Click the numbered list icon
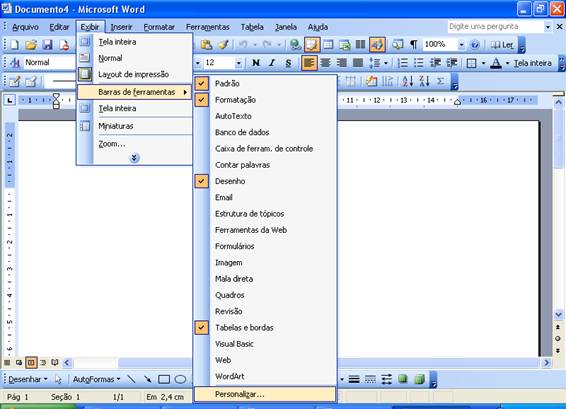The height and width of the screenshot is (409, 566). pyautogui.click(x=402, y=63)
